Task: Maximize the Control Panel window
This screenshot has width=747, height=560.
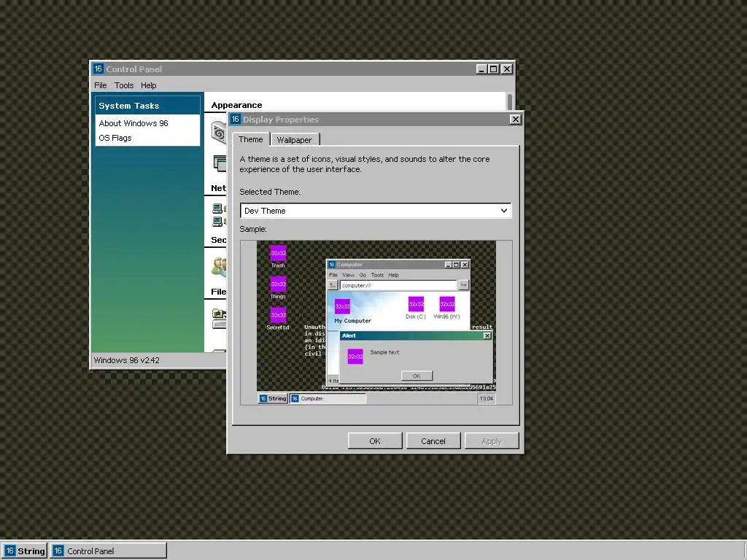Action: click(x=494, y=69)
